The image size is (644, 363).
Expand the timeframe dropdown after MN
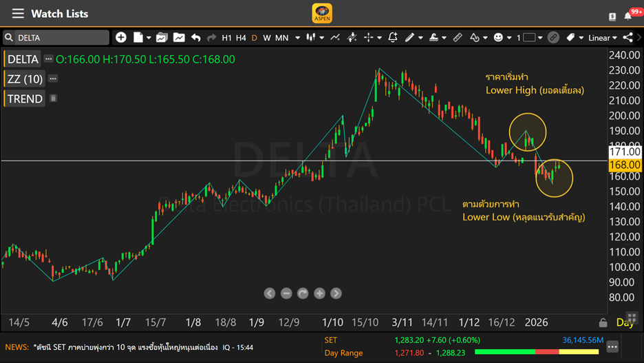tap(297, 38)
